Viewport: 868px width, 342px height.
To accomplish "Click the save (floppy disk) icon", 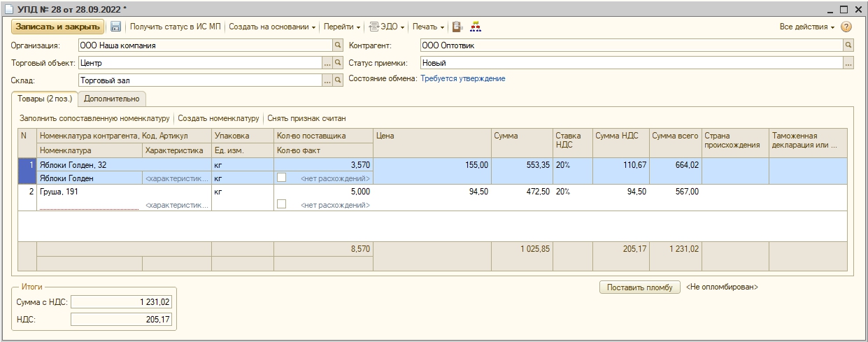I will tap(115, 27).
